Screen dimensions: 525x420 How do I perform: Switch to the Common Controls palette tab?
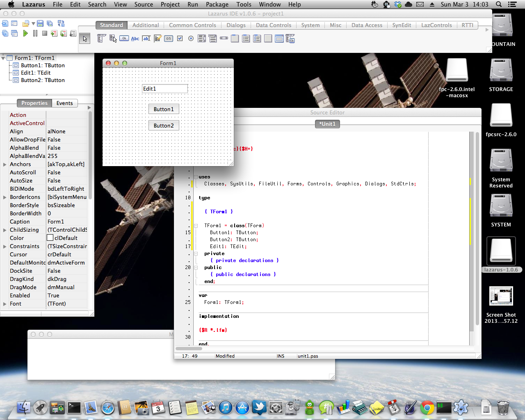click(x=192, y=25)
